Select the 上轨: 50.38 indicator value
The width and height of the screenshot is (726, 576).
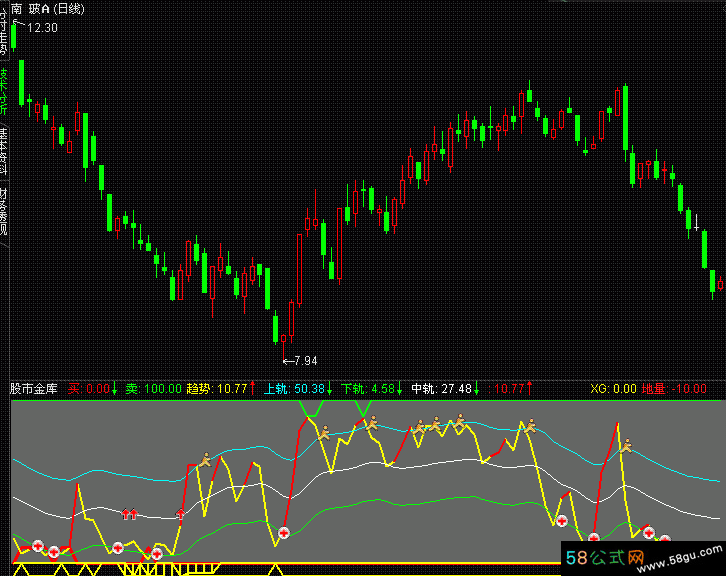(295, 388)
